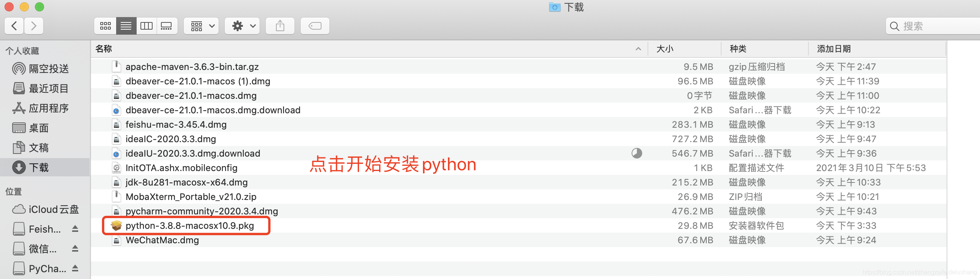Eject the 微信... volume
The height and width of the screenshot is (279, 980).
point(75,249)
